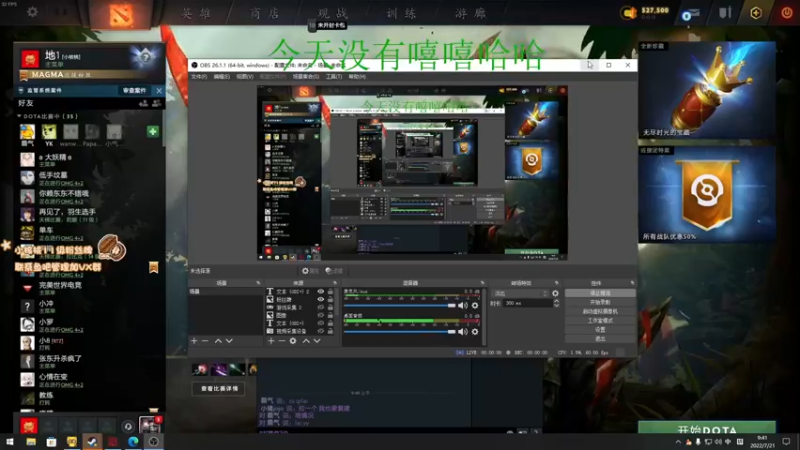Viewport: 800px width, 450px height.
Task: Open rank medal question mark icon
Action: 145,58
